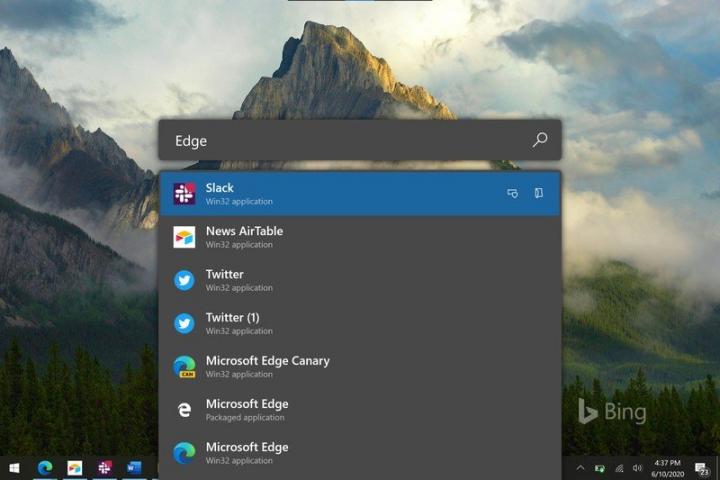Select the Microsoft Edge Canary title
The image size is (720, 480).
pos(268,361)
